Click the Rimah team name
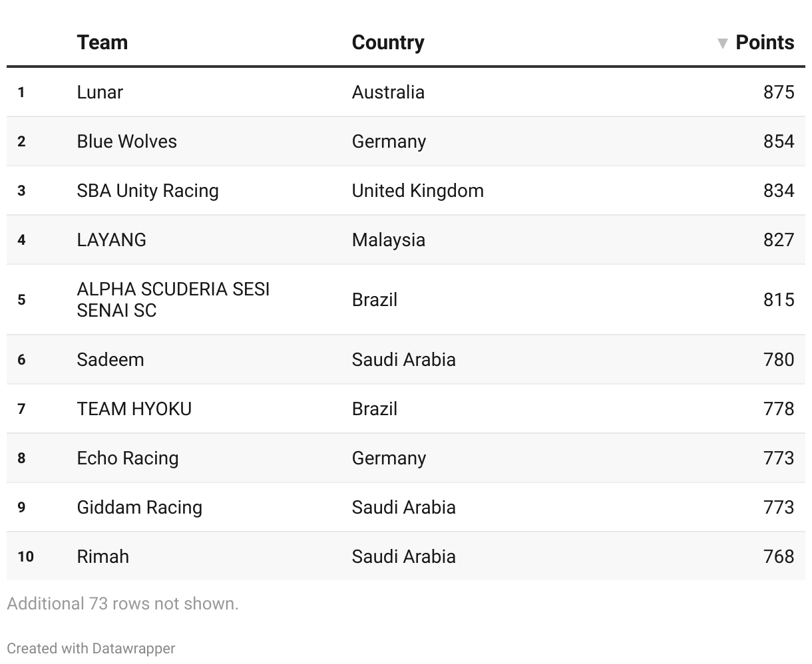Screen dimensions: 812x664 [x=102, y=556]
